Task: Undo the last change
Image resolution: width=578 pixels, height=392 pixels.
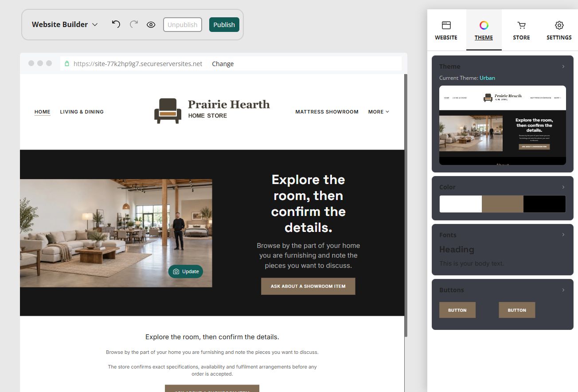Action: pos(116,24)
